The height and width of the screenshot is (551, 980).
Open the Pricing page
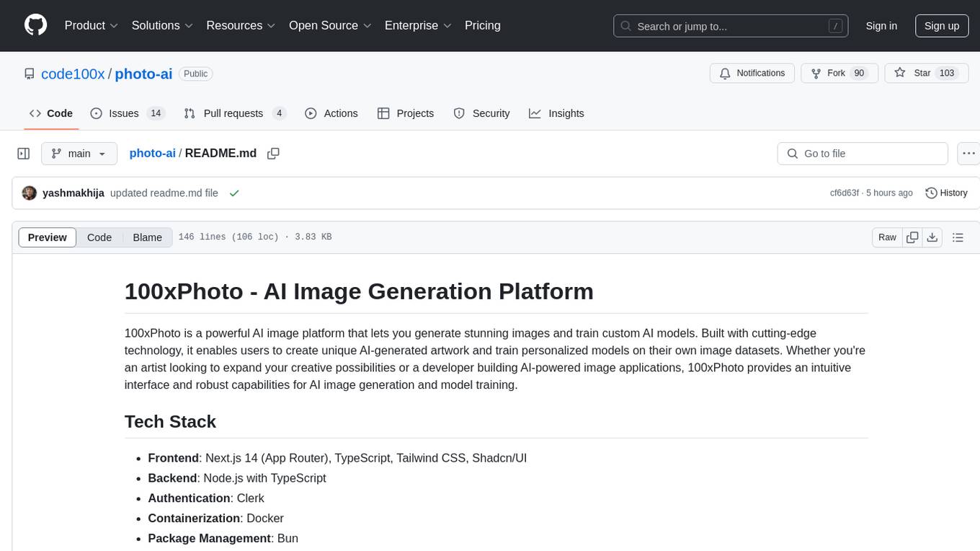(x=483, y=25)
